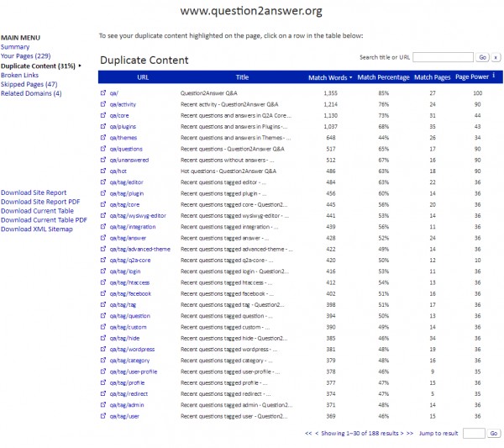Click the Page Power info icon
This screenshot has height=448, width=504.
tap(493, 76)
